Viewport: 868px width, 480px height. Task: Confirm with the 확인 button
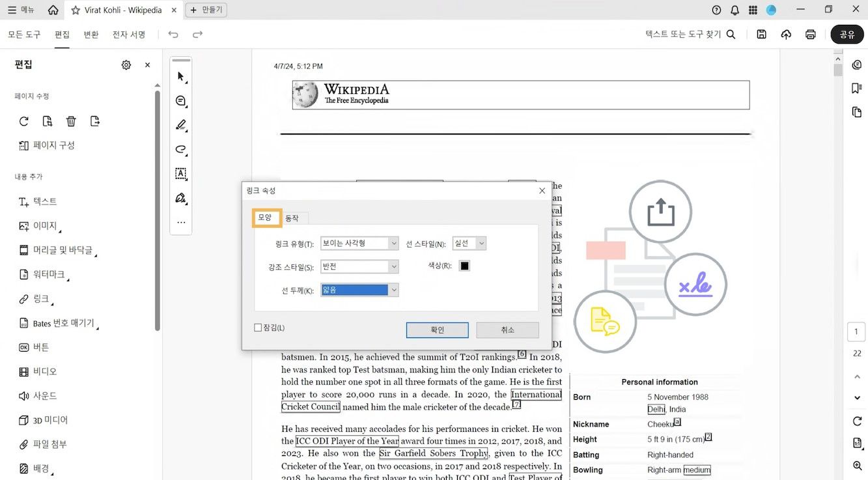(x=438, y=330)
